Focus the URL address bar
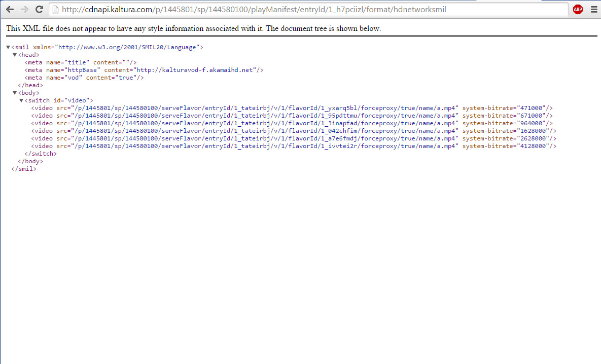 click(308, 10)
